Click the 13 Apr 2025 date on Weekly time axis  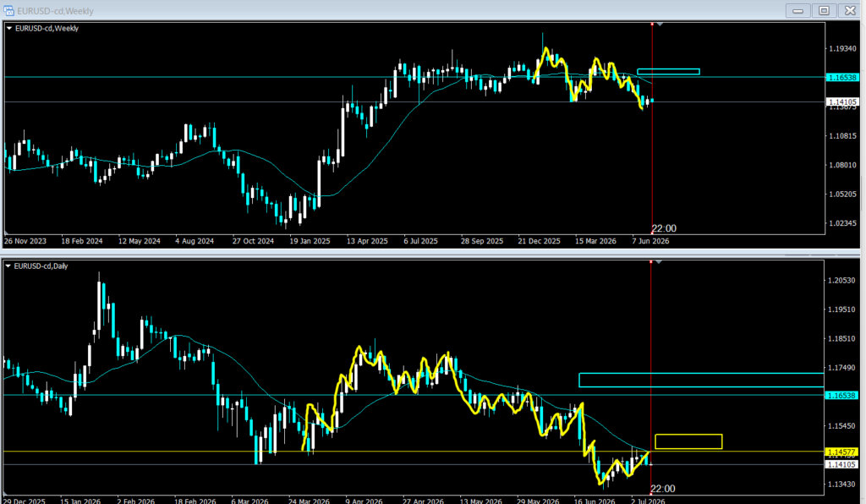tap(367, 241)
